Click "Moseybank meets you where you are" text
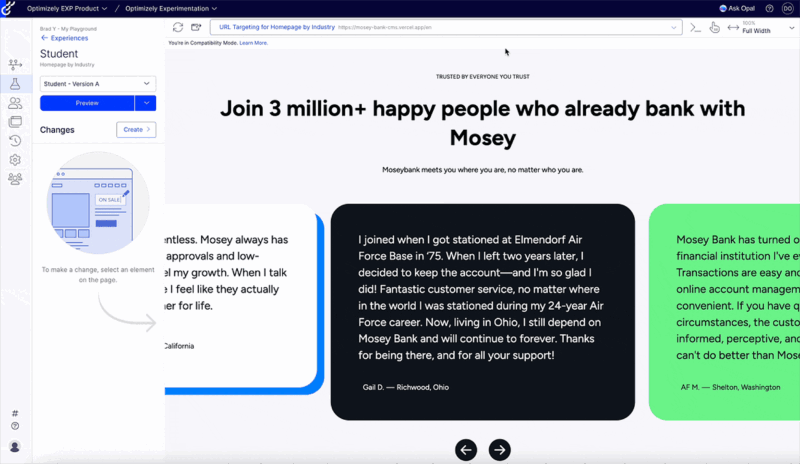The height and width of the screenshot is (464, 800). point(483,169)
